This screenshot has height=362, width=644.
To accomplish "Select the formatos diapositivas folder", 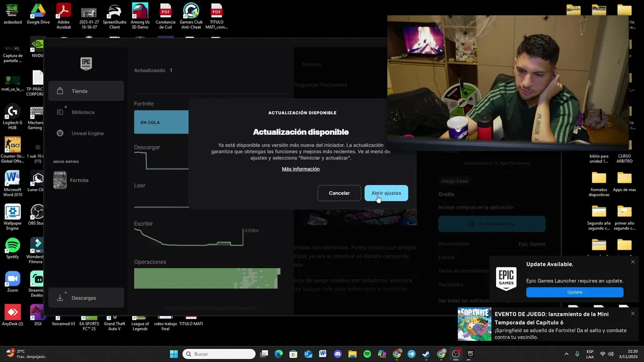I will pyautogui.click(x=599, y=184).
